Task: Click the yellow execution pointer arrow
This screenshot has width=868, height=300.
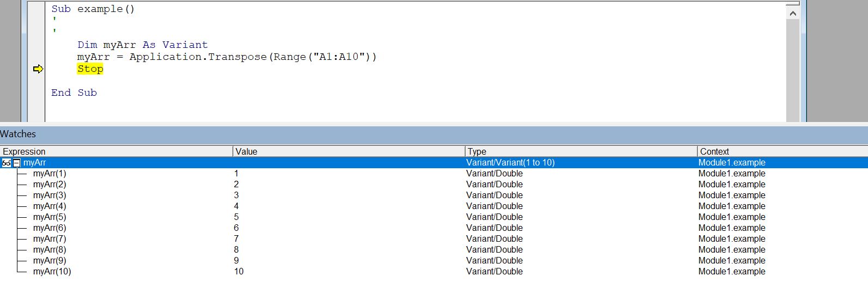Action: pyautogui.click(x=38, y=69)
